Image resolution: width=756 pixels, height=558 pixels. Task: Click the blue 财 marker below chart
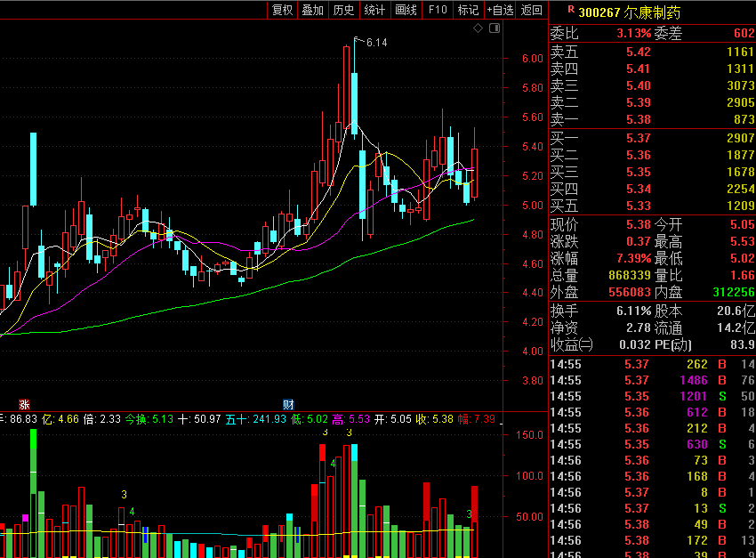coord(288,405)
